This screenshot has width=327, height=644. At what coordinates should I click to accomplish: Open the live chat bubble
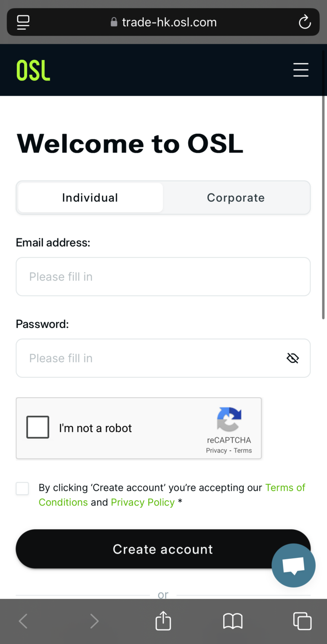tap(293, 565)
